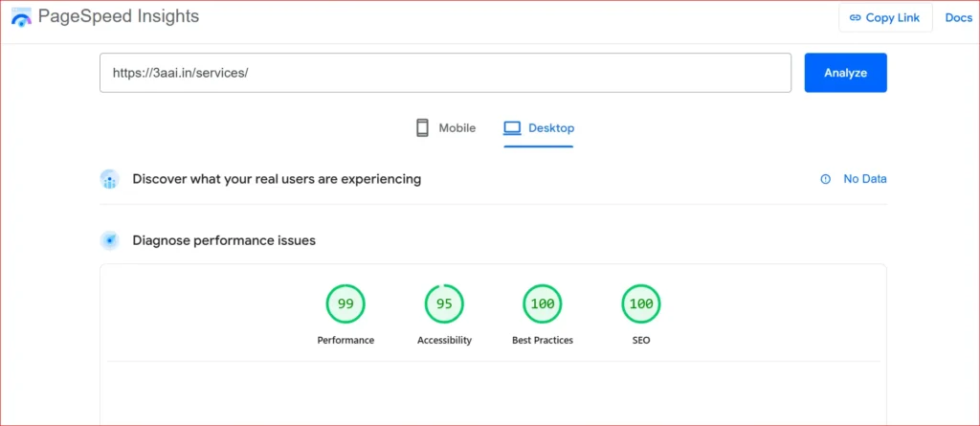Click the desktop laptop icon
980x426 pixels.
[512, 128]
